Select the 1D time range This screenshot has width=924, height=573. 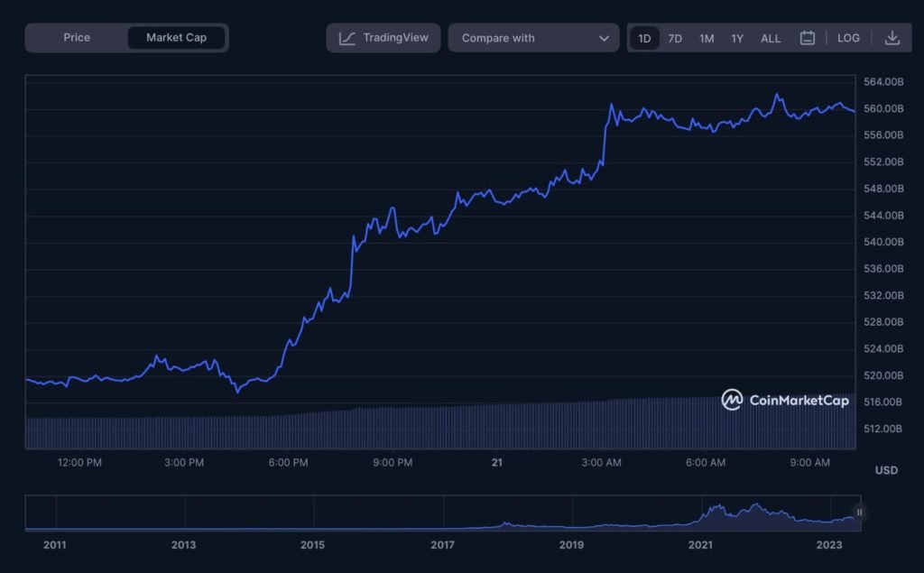click(x=644, y=38)
